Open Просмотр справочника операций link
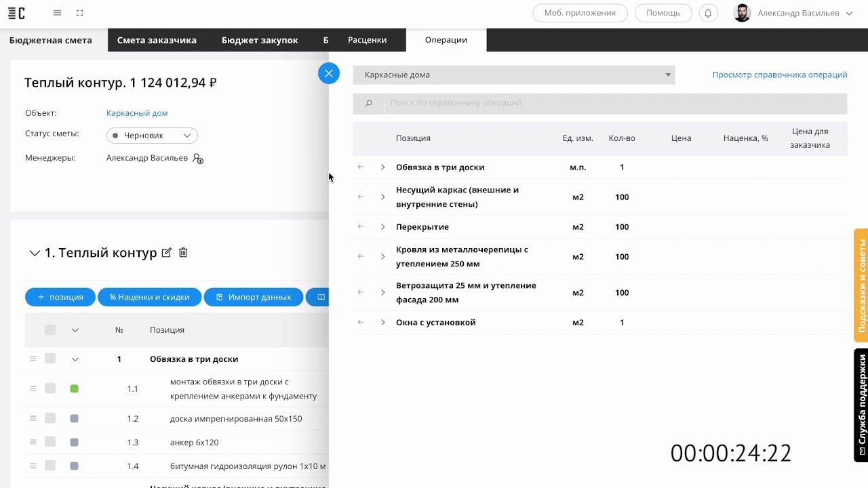 (x=780, y=75)
